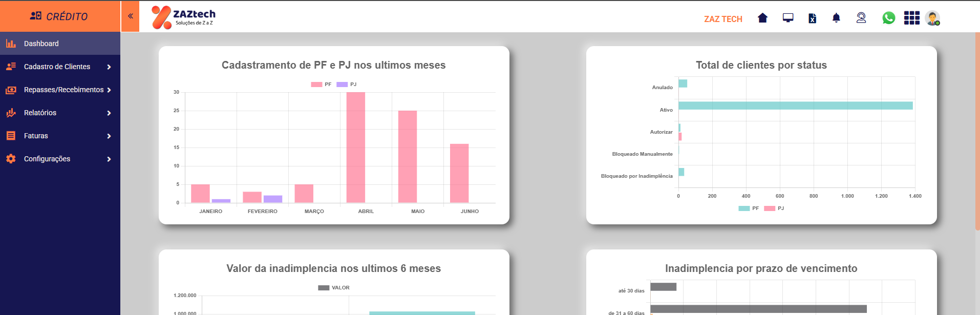980x315 pixels.
Task: Open the home icon in header
Action: point(762,18)
